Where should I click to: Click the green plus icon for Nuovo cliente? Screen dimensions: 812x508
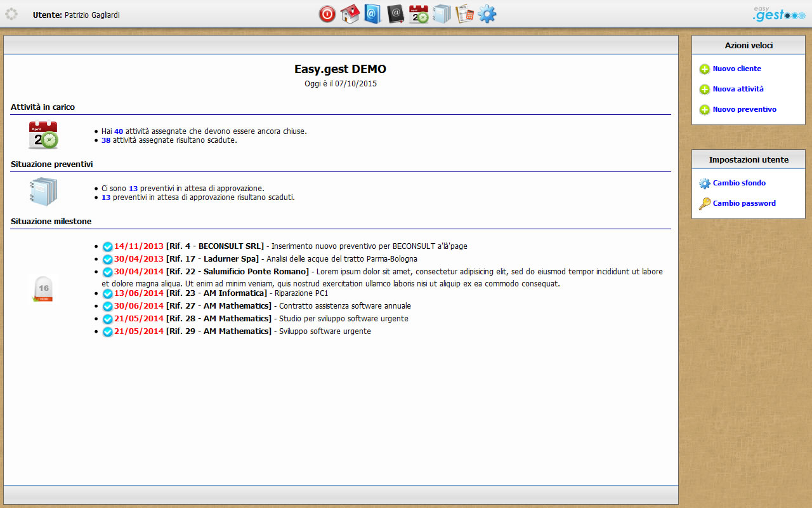[x=705, y=69]
